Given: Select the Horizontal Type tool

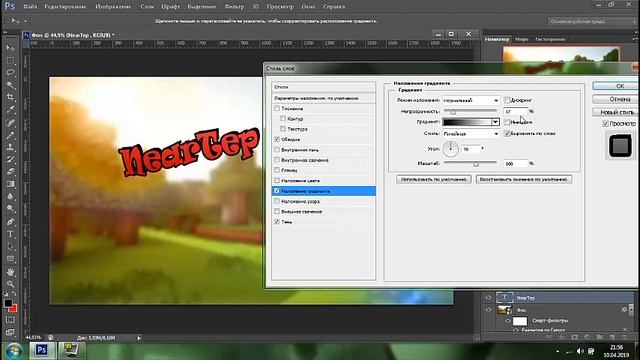Looking at the screenshot, I should [10, 234].
